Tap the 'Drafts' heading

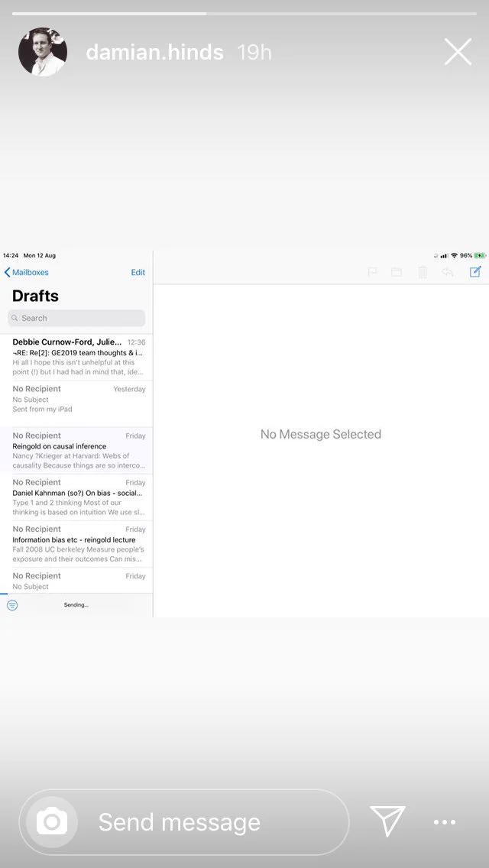pyautogui.click(x=35, y=296)
